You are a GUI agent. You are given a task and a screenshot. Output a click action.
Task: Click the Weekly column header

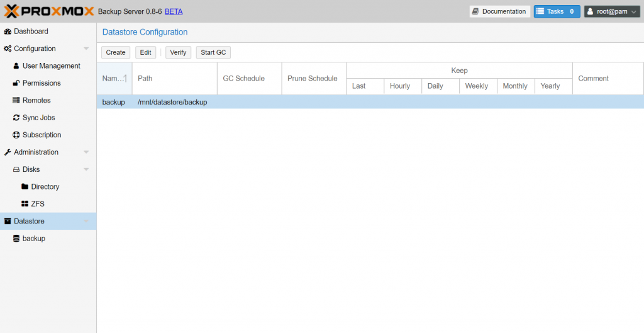pos(478,86)
